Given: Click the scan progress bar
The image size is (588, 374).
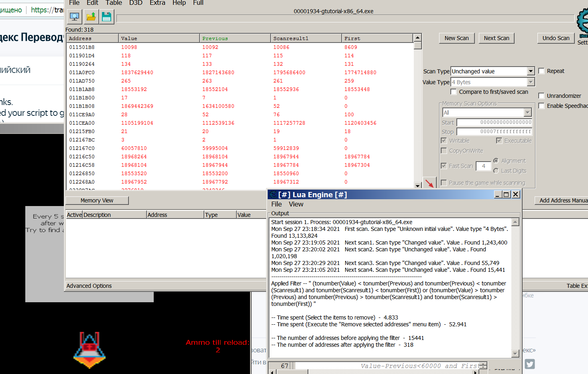Looking at the screenshot, I should click(x=345, y=18).
